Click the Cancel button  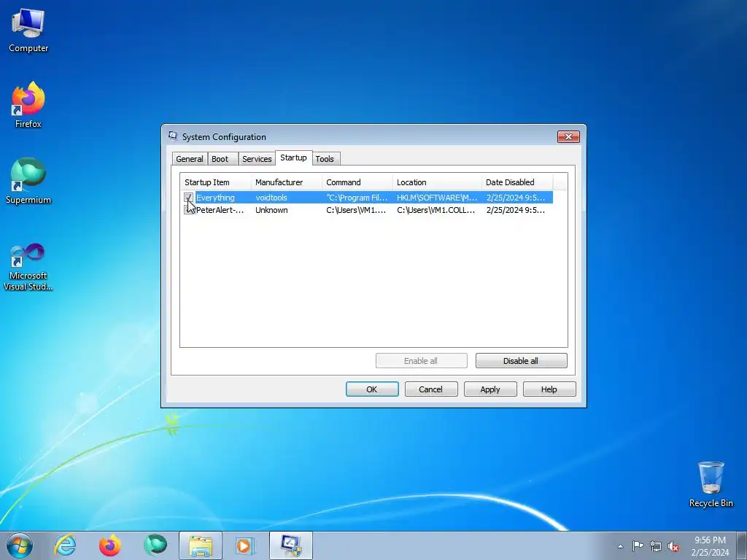pos(431,389)
